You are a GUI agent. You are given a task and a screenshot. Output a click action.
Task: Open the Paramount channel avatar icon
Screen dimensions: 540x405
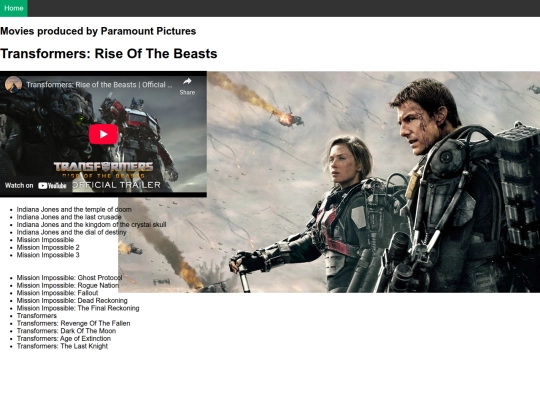click(x=13, y=85)
